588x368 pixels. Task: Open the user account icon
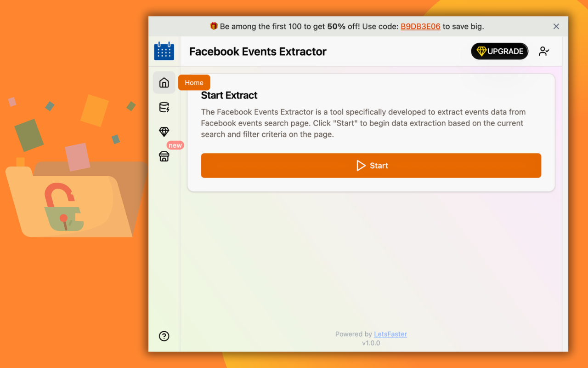click(x=544, y=52)
